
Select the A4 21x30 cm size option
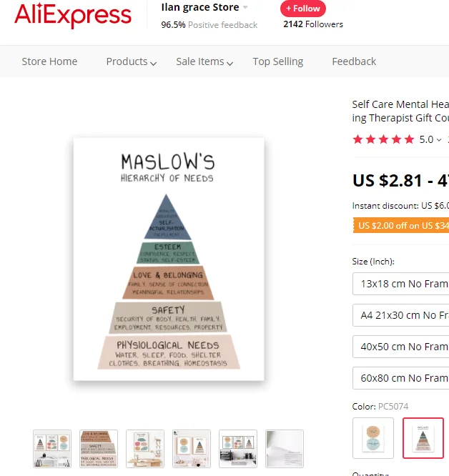pos(400,315)
